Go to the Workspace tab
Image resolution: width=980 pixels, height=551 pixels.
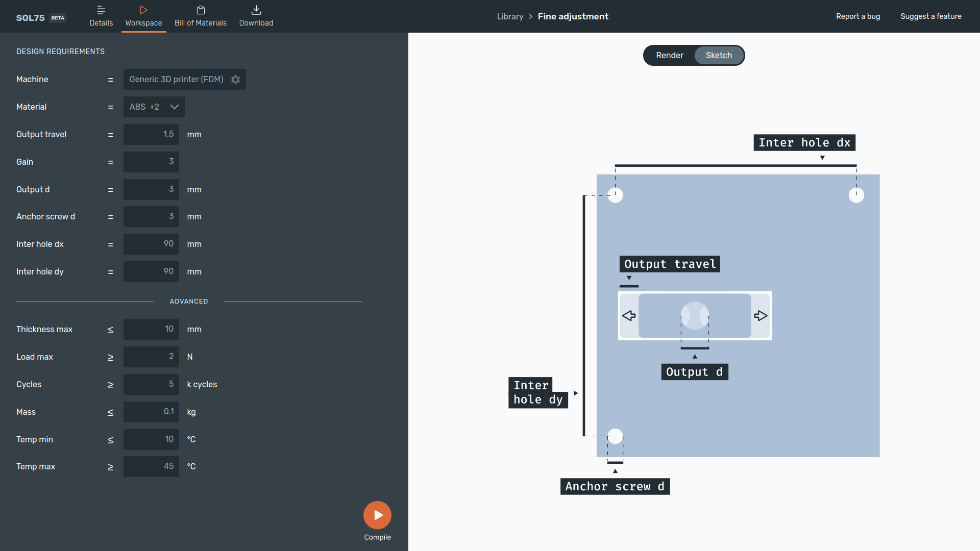(x=143, y=16)
